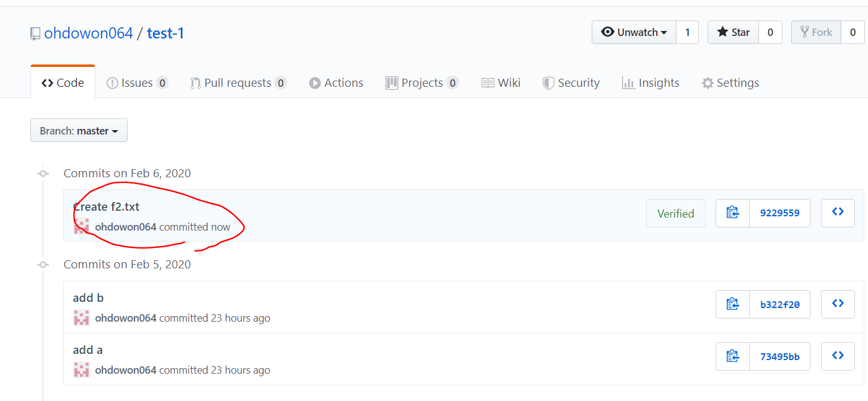
Task: Open the Actions tab
Action: (336, 82)
